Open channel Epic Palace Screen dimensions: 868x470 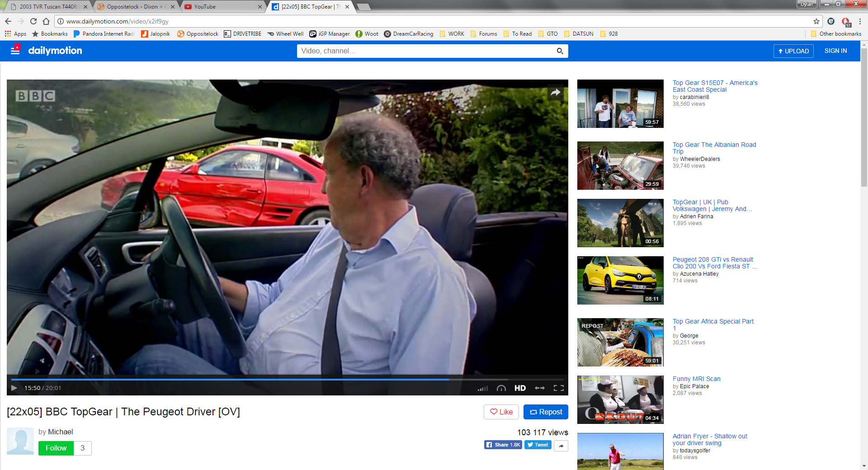point(694,386)
